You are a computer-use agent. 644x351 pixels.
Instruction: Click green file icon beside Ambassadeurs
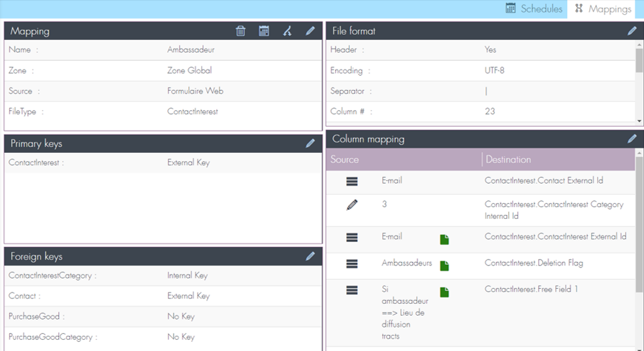coord(444,266)
